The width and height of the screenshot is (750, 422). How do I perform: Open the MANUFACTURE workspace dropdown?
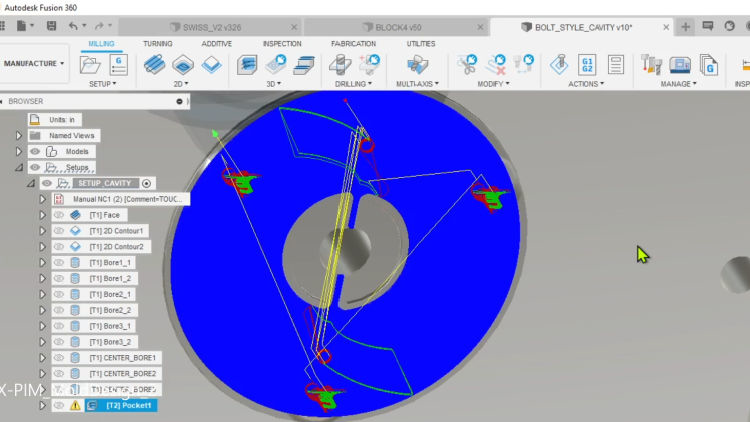(33, 63)
